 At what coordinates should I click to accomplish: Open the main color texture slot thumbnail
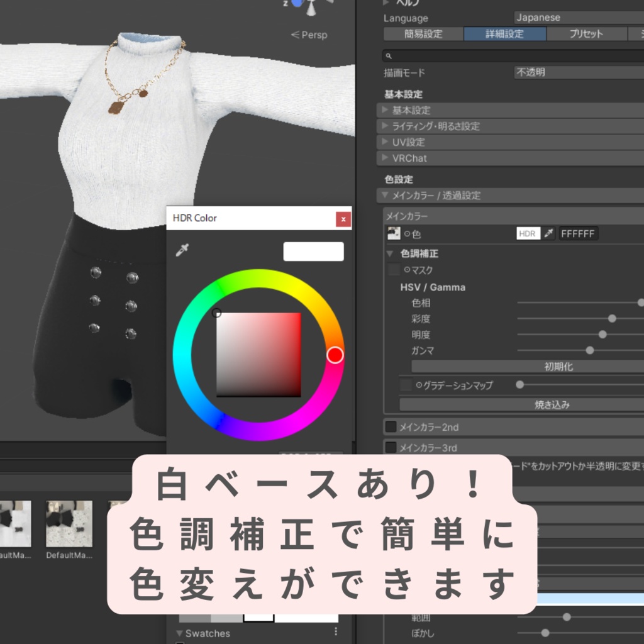point(394,233)
